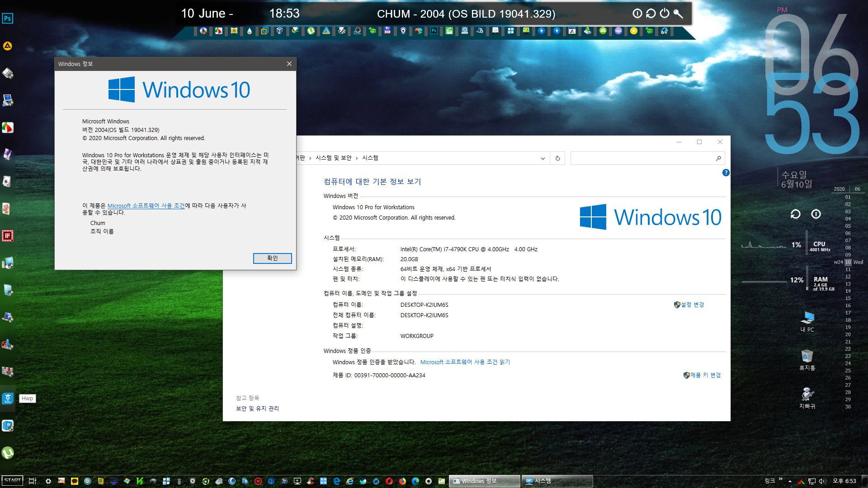Open the START button on the taskbar
Screen dimensions: 868x488
click(13, 480)
